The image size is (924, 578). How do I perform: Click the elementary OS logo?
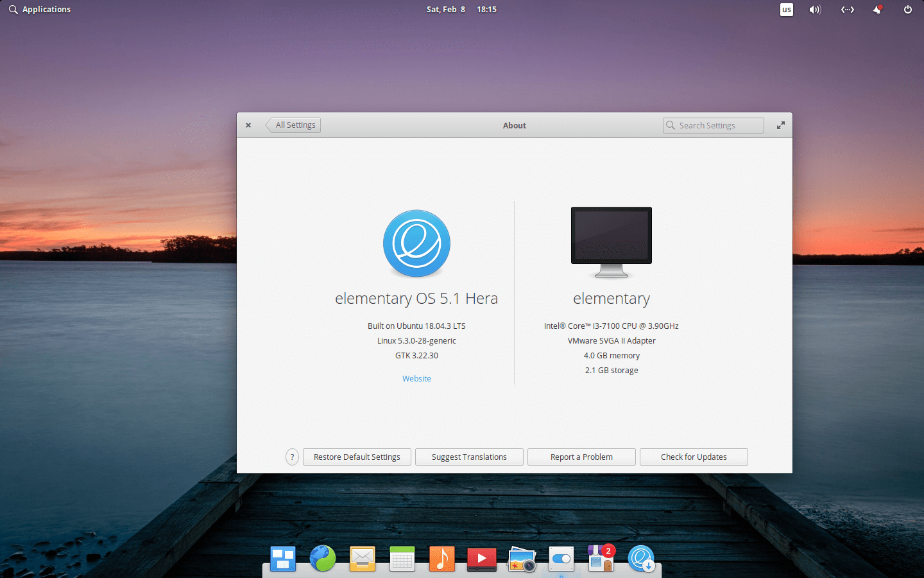[x=416, y=243]
